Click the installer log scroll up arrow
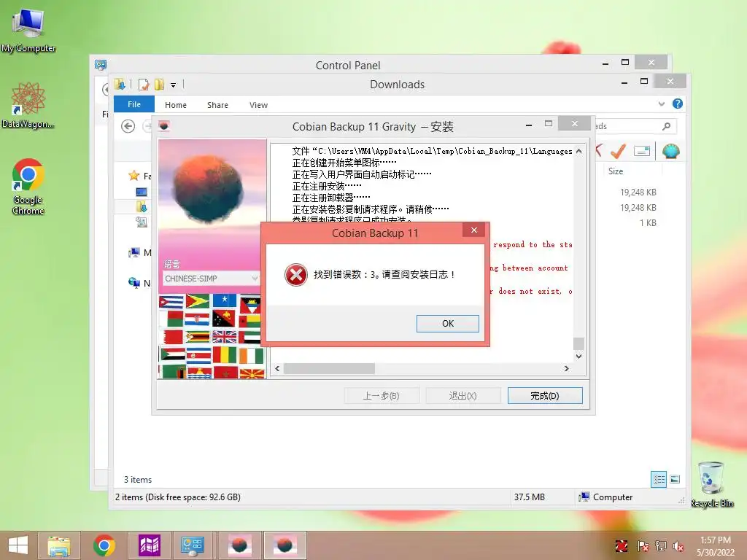747x560 pixels. pos(578,151)
